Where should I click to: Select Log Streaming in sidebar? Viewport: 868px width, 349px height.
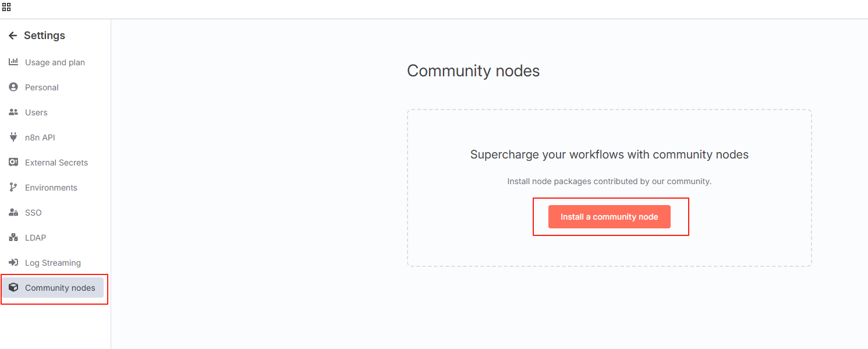(53, 263)
